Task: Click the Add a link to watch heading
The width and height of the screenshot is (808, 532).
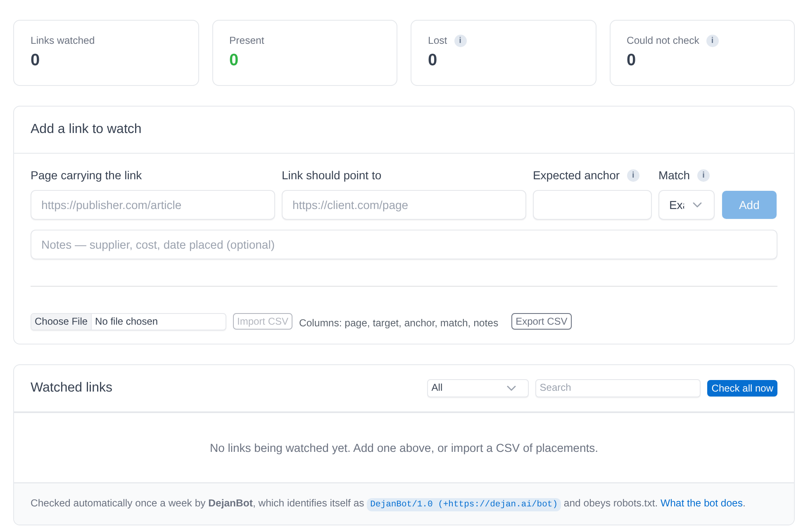Action: (x=86, y=128)
